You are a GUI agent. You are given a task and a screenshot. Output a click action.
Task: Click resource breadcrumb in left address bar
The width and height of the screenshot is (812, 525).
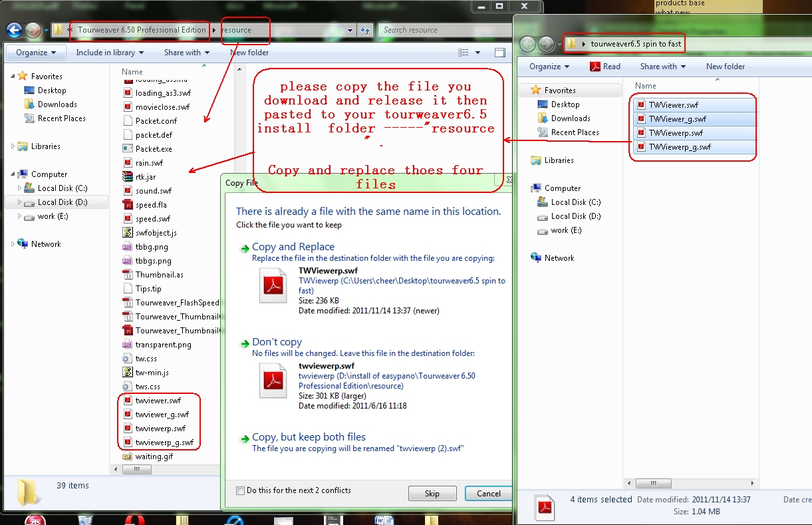(x=236, y=30)
